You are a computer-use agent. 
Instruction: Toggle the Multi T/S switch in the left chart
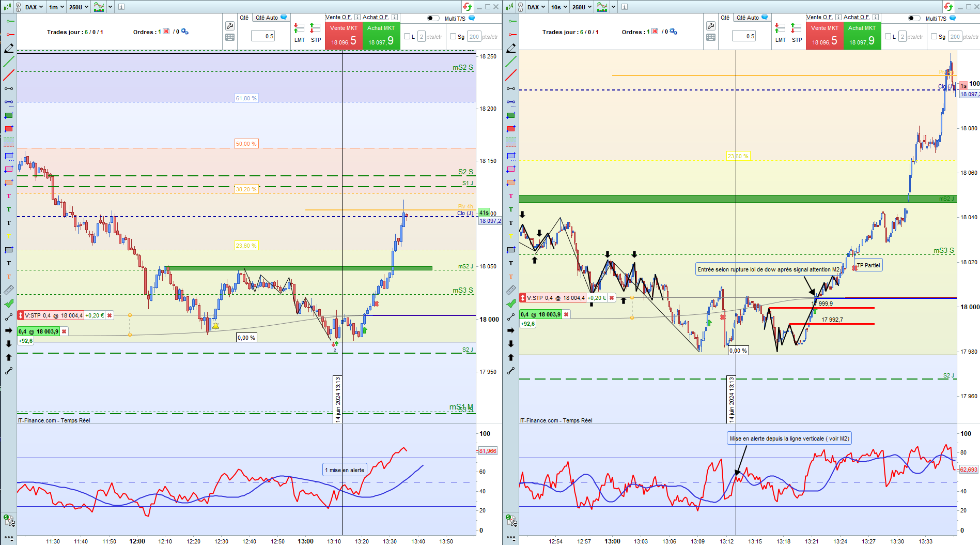pos(433,18)
